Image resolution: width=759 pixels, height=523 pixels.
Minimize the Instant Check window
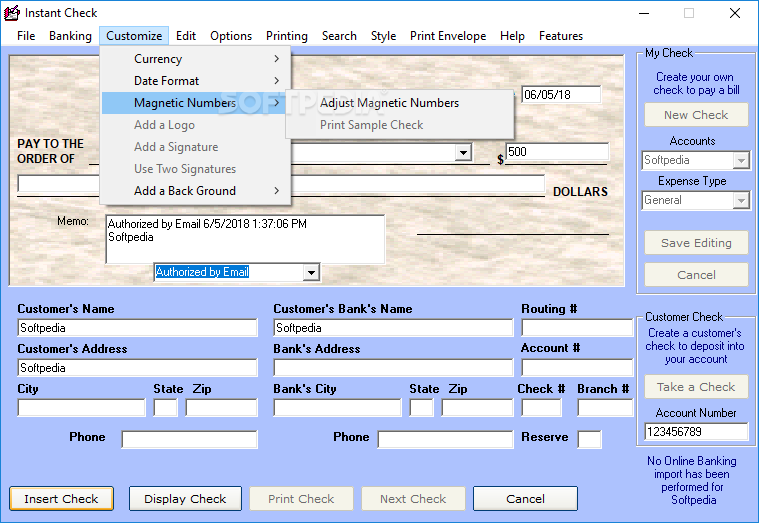tap(644, 13)
